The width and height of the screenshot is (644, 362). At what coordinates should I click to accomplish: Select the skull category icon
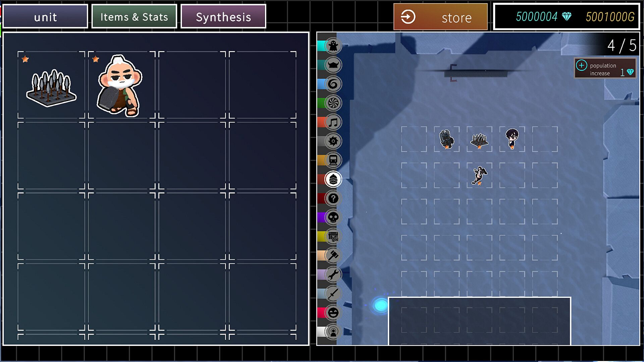tap(333, 218)
